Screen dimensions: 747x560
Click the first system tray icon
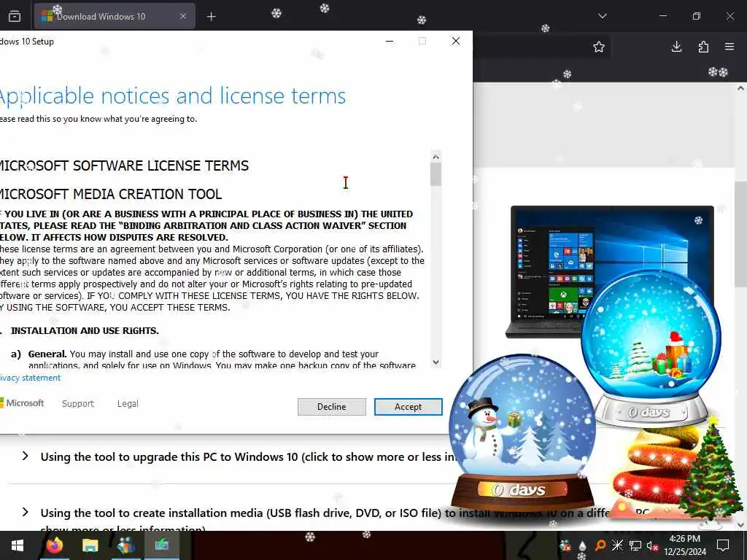click(x=565, y=545)
